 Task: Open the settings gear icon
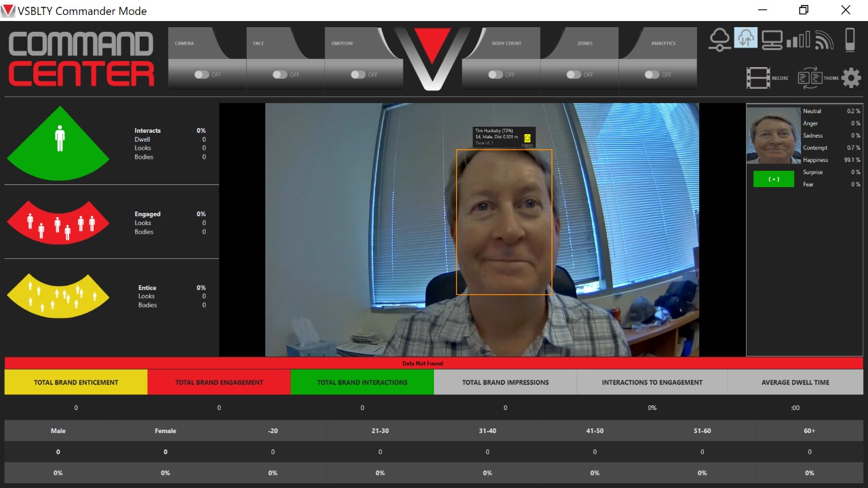pos(851,78)
